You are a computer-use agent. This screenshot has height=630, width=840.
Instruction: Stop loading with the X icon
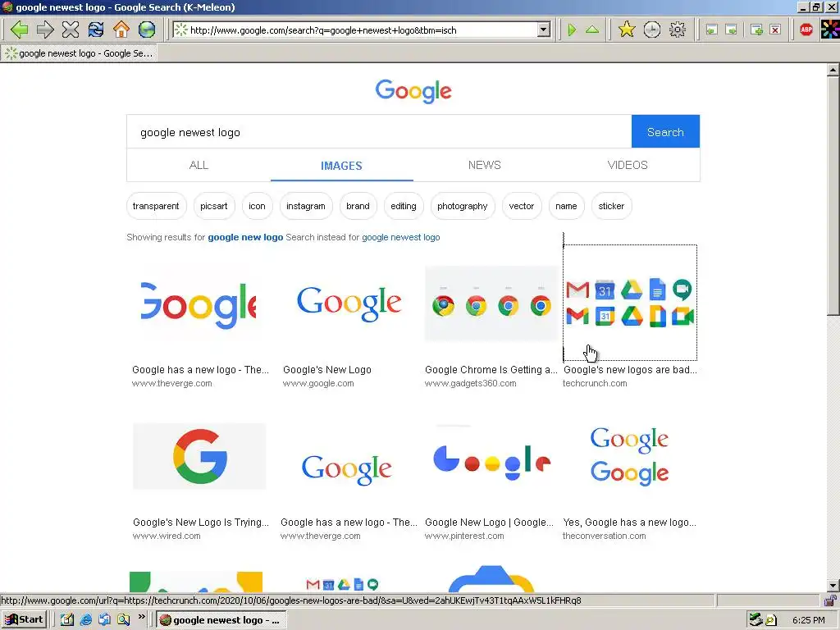tap(71, 30)
